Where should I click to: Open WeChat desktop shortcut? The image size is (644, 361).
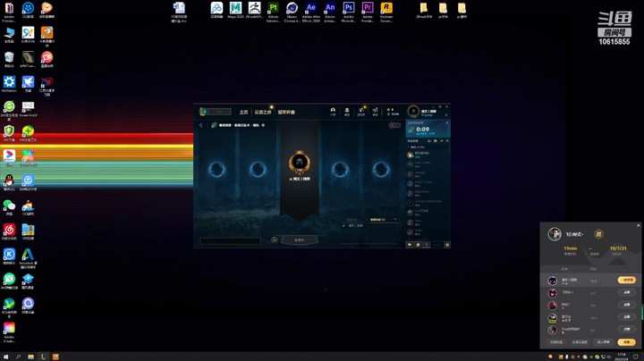(9, 206)
